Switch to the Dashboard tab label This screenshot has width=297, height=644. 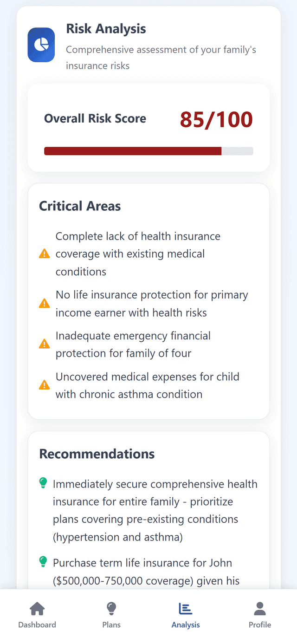coord(37,624)
